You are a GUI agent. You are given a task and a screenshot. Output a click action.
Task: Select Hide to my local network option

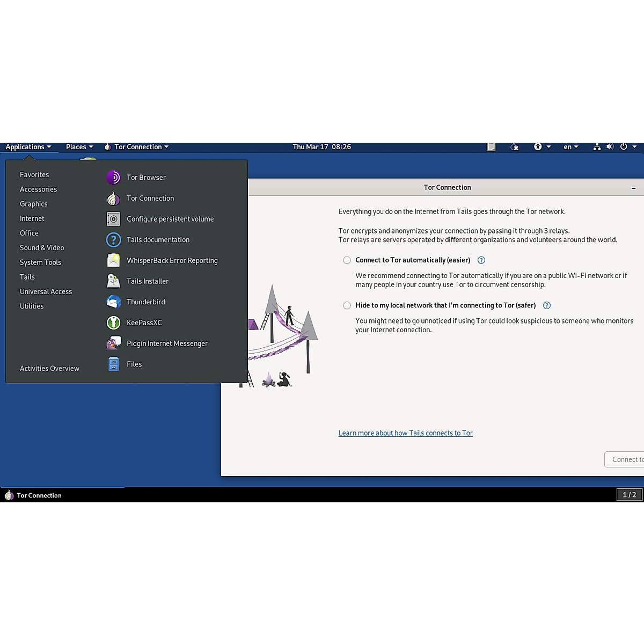(347, 305)
